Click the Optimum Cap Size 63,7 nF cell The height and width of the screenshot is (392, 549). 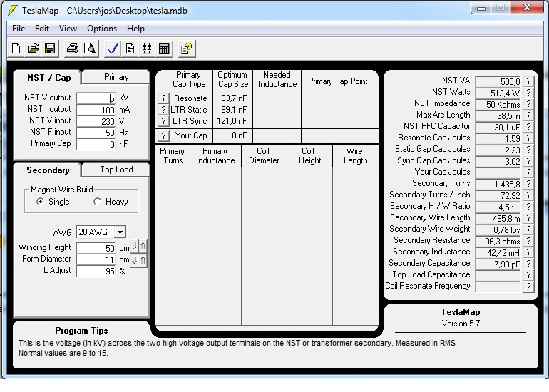[233, 98]
